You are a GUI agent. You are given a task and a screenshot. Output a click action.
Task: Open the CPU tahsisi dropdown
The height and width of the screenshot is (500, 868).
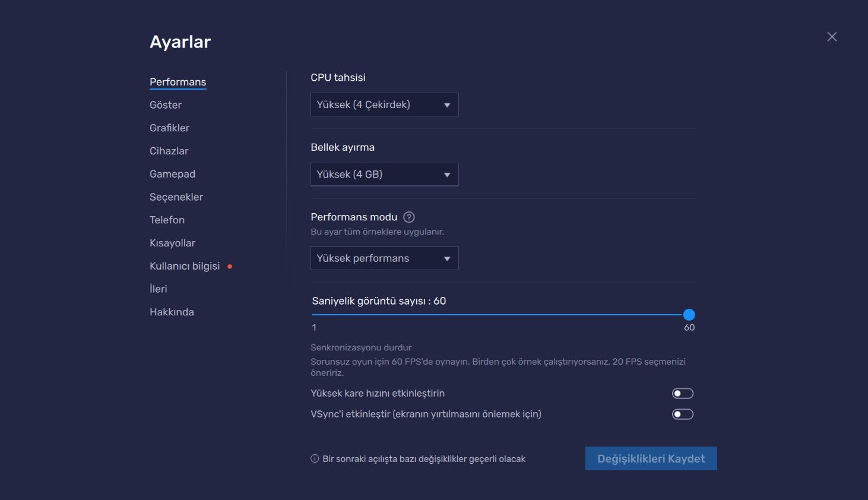click(x=385, y=105)
